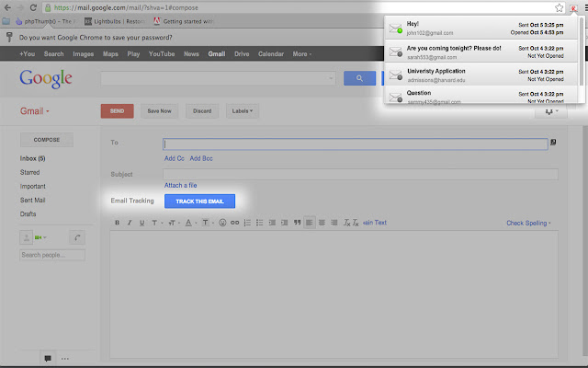Click the red SEND button

pyautogui.click(x=117, y=111)
